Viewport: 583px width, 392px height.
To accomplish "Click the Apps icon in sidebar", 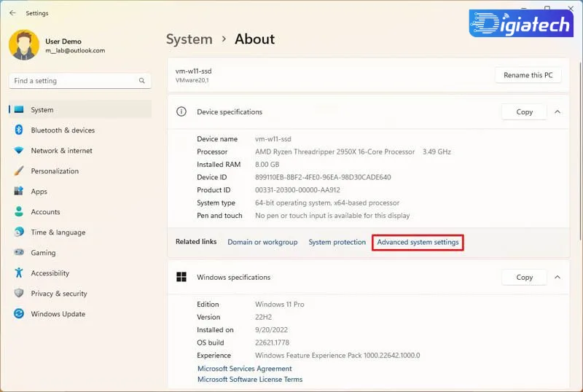I will [x=19, y=191].
